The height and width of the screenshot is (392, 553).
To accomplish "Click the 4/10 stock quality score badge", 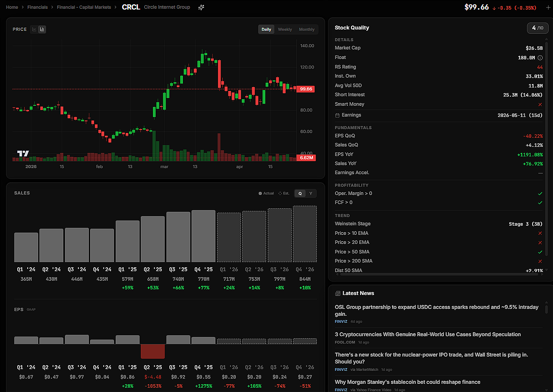I will tap(537, 28).
